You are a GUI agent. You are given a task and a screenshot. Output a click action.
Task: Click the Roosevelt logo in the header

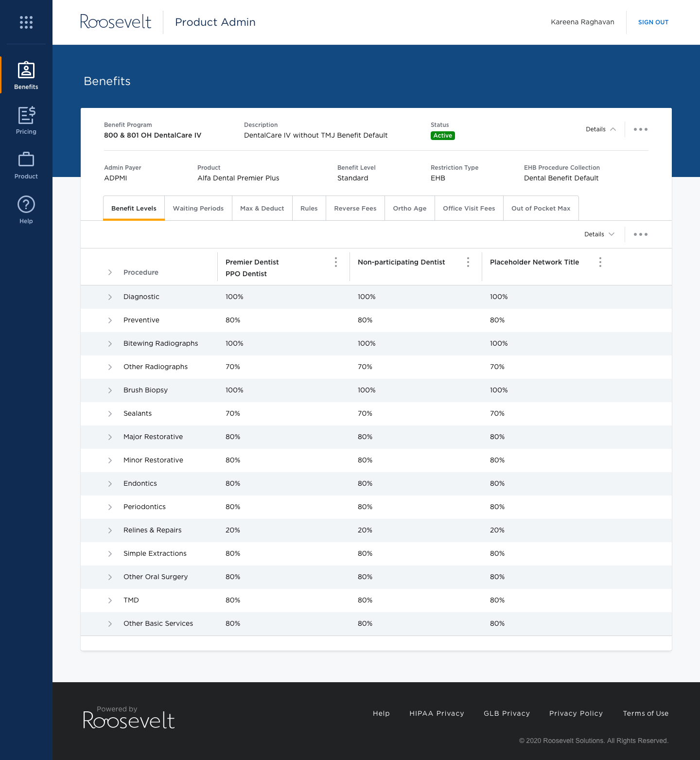[116, 22]
